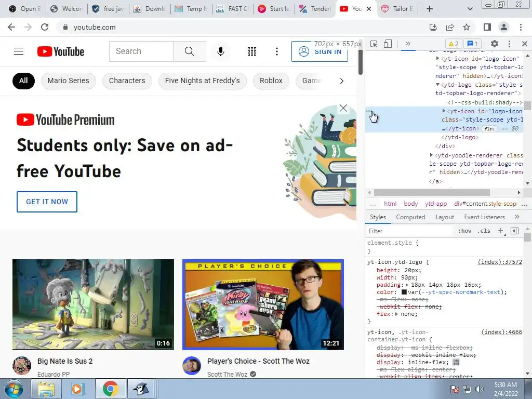Open the DevTools customize three-dot menu
The image size is (532, 399).
coord(509,44)
